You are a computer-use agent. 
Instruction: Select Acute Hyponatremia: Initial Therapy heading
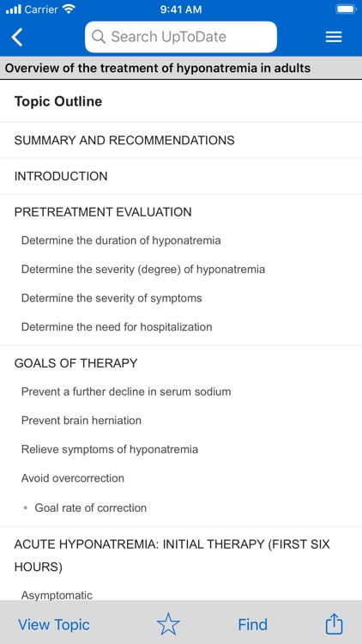(172, 556)
